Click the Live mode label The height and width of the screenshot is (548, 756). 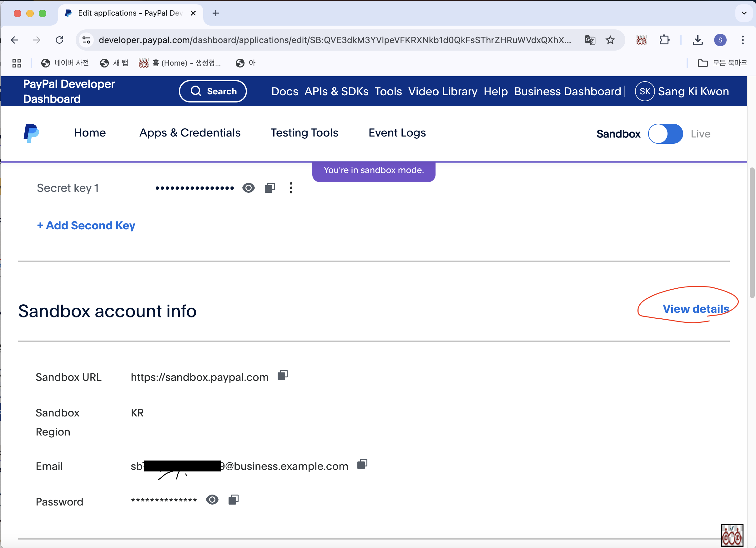click(x=700, y=134)
